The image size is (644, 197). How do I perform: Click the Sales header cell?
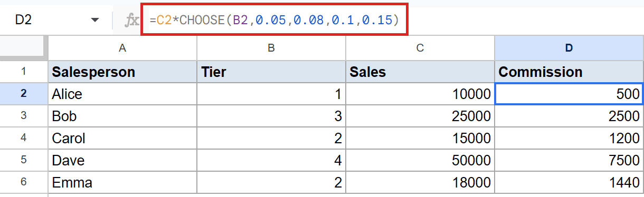pyautogui.click(x=420, y=72)
